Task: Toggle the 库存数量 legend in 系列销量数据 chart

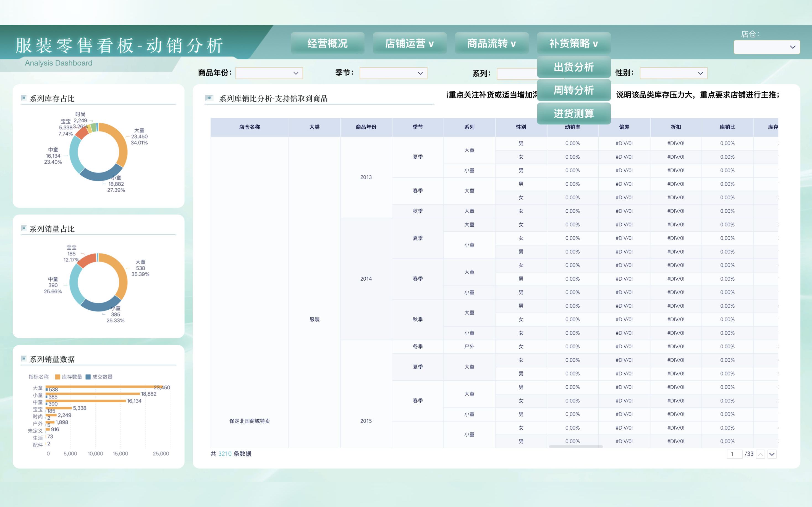Action: point(69,377)
